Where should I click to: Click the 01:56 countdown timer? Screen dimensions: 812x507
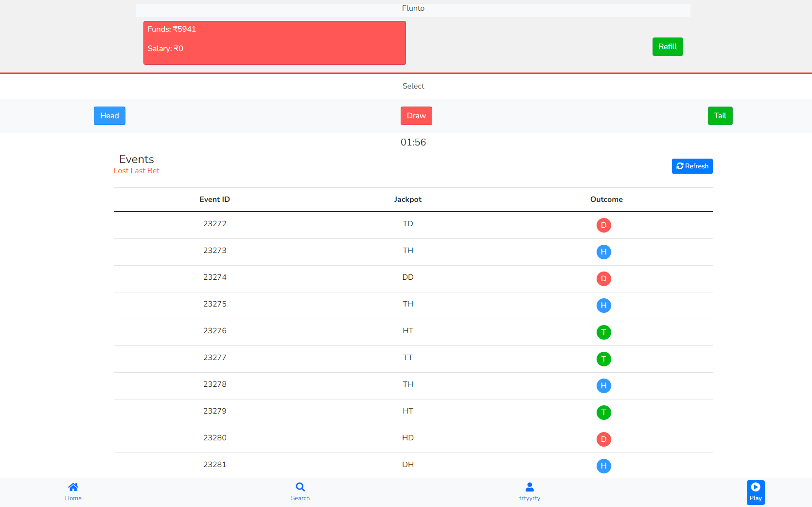coord(413,142)
